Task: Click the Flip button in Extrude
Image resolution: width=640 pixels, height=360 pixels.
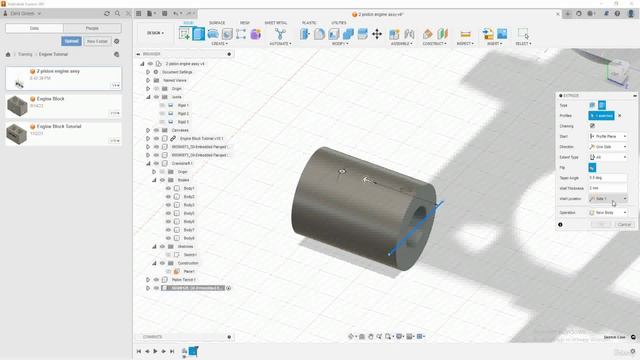Action: click(592, 167)
